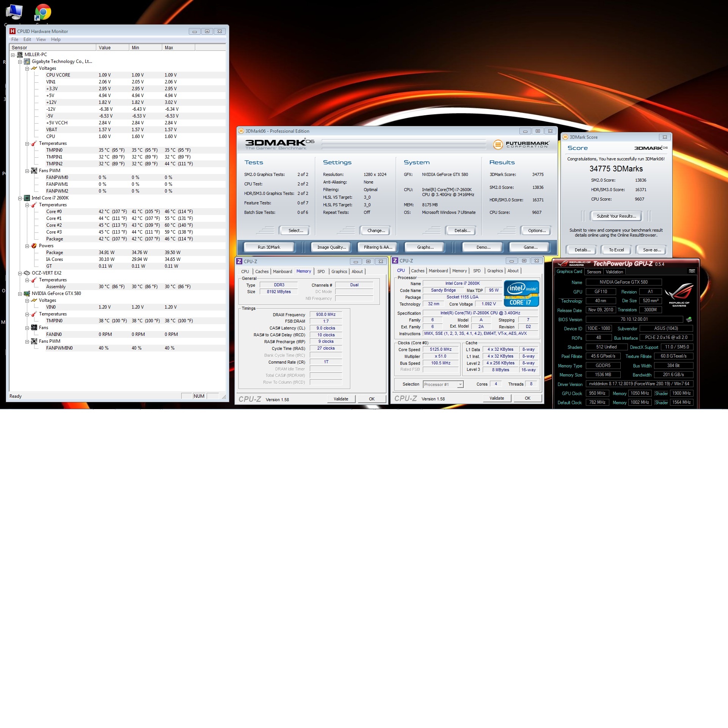
Task: Open the View menu in Hardware Monitor
Action: point(41,39)
